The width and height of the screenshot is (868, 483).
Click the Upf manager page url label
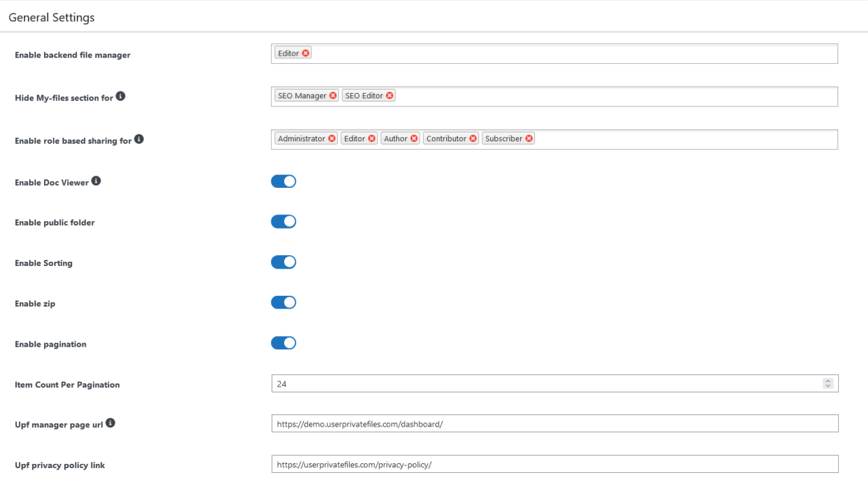[59, 425]
